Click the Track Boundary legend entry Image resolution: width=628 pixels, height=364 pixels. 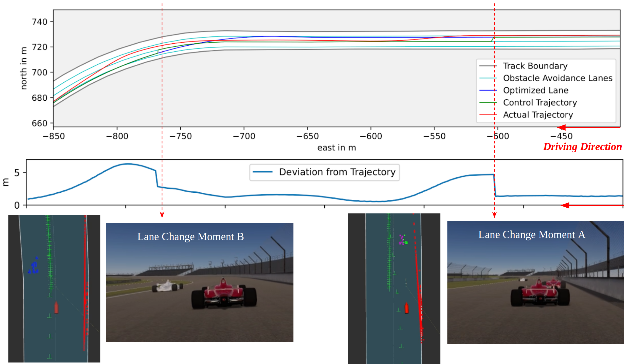[x=535, y=66]
